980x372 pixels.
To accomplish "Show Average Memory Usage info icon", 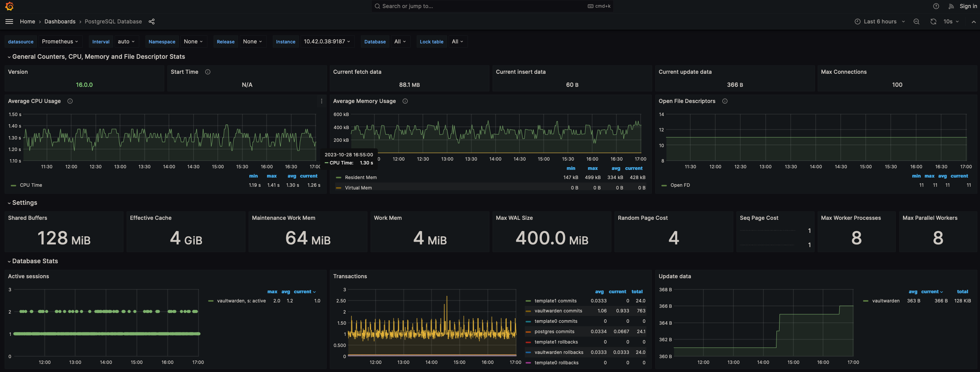I will tap(405, 101).
